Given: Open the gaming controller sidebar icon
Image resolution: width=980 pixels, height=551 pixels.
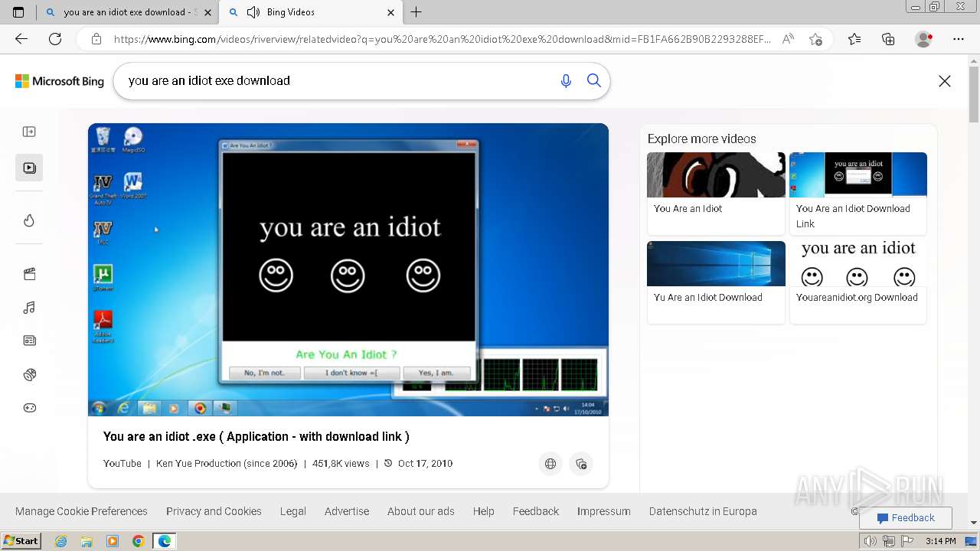Looking at the screenshot, I should click(29, 408).
